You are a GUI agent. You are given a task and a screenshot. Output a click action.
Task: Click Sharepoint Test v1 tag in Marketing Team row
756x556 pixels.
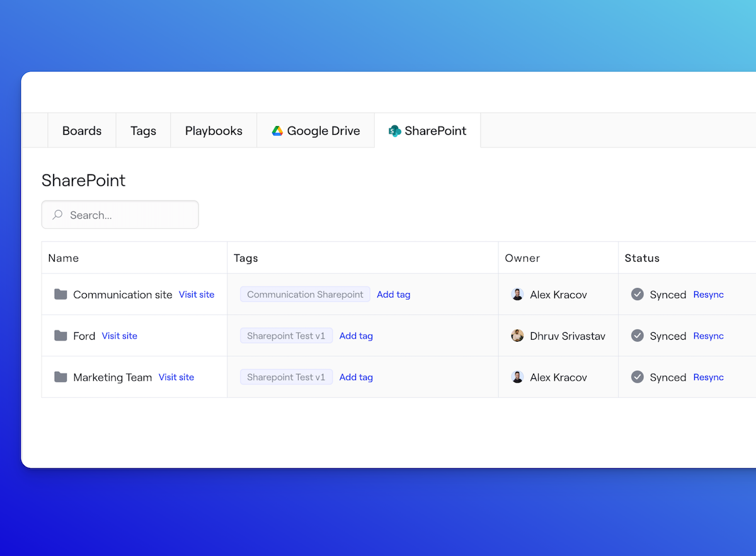pyautogui.click(x=286, y=377)
